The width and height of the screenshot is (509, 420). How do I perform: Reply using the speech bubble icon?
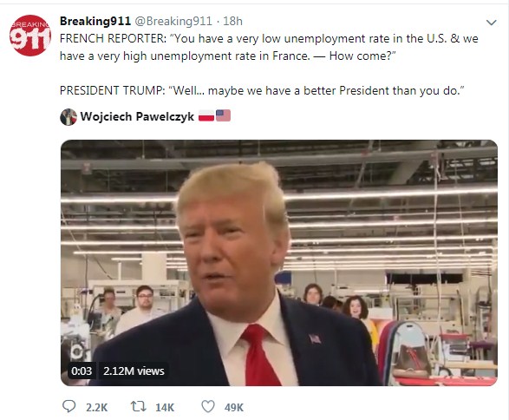pyautogui.click(x=69, y=406)
